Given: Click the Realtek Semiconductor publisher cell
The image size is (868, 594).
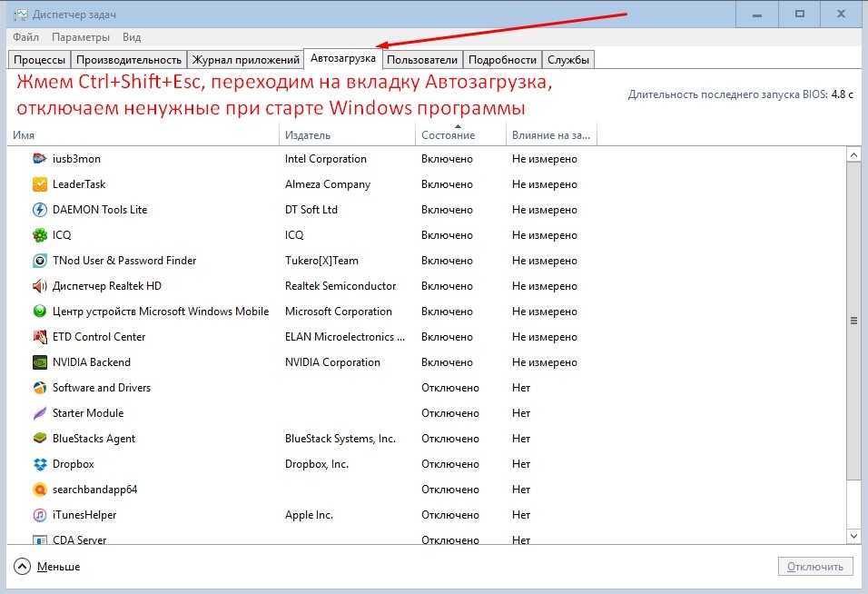Looking at the screenshot, I should [340, 286].
